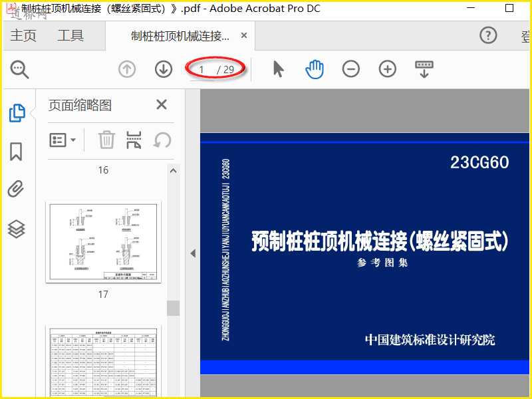532x399 pixels.
Task: Open the layers panel
Action: (16, 229)
